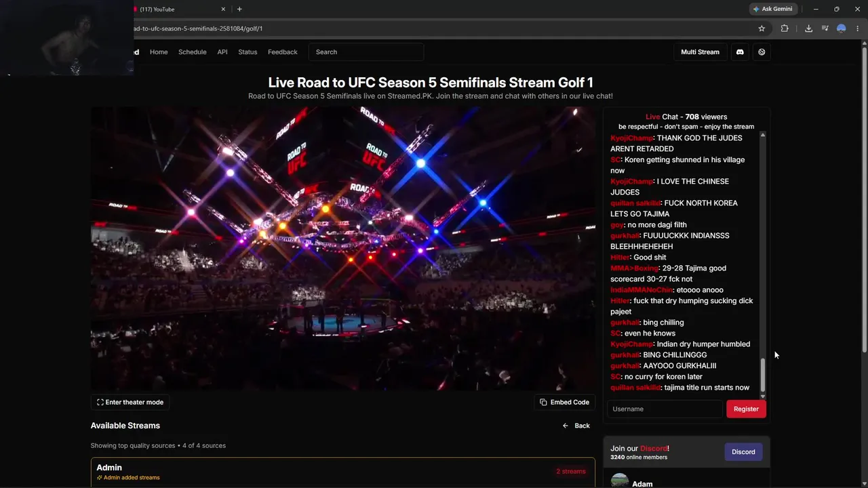Click the chat rule 'be respectful - don't spam - enjoy the stream'
Image resolution: width=868 pixels, height=488 pixels.
point(686,127)
